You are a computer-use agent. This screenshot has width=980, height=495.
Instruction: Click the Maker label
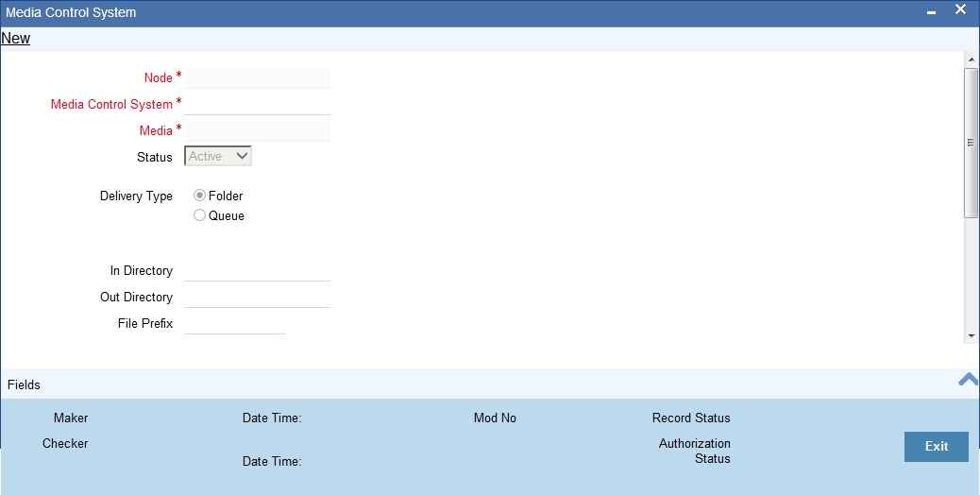click(x=71, y=418)
